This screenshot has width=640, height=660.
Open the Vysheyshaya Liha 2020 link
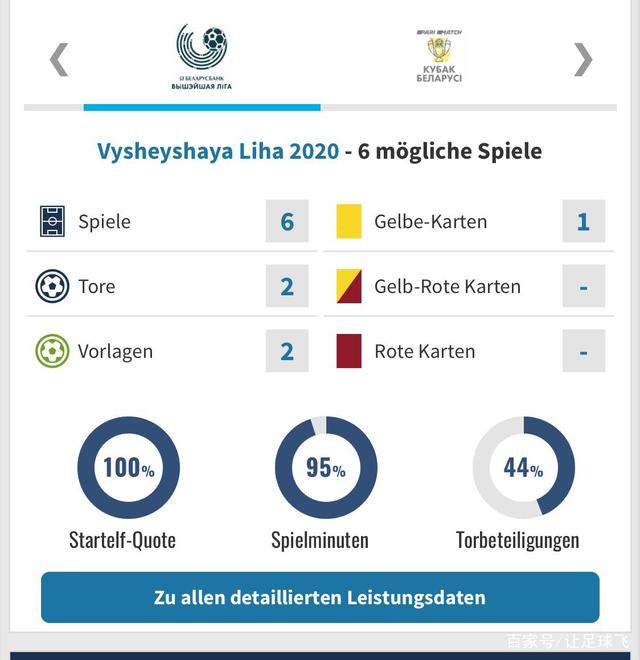(x=218, y=151)
